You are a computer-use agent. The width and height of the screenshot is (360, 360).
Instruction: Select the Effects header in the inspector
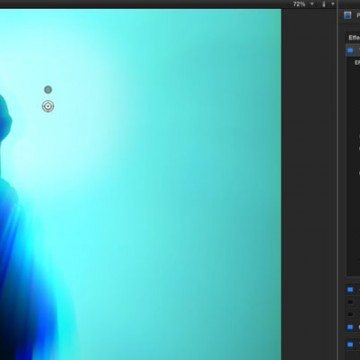(x=354, y=38)
